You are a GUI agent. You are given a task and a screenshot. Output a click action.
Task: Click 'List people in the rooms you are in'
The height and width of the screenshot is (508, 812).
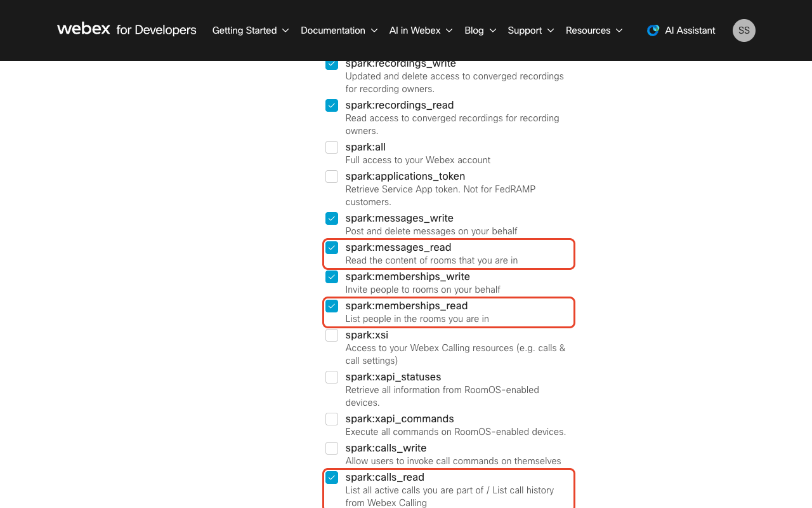tap(417, 319)
